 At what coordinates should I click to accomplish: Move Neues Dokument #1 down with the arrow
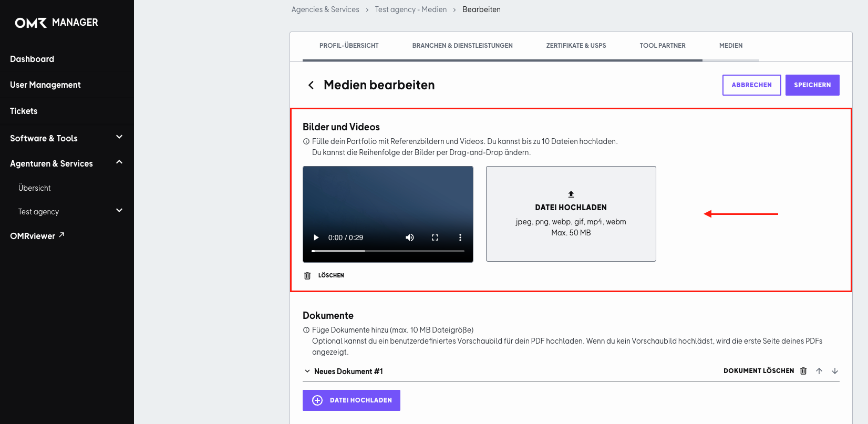835,371
